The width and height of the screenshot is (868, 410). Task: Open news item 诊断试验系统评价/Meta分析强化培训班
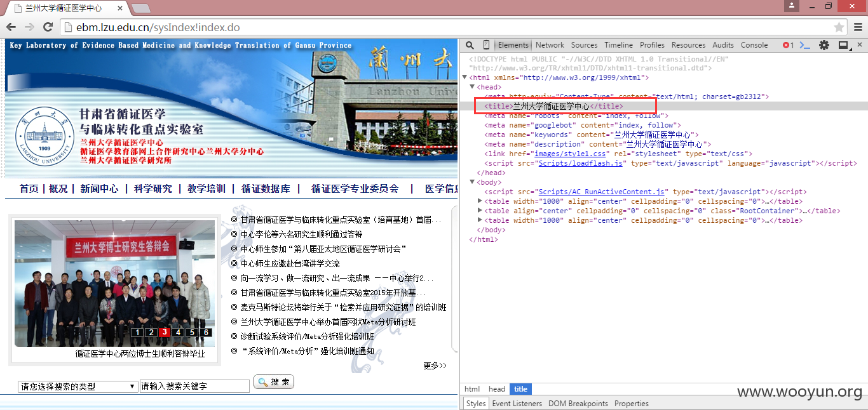coord(308,337)
